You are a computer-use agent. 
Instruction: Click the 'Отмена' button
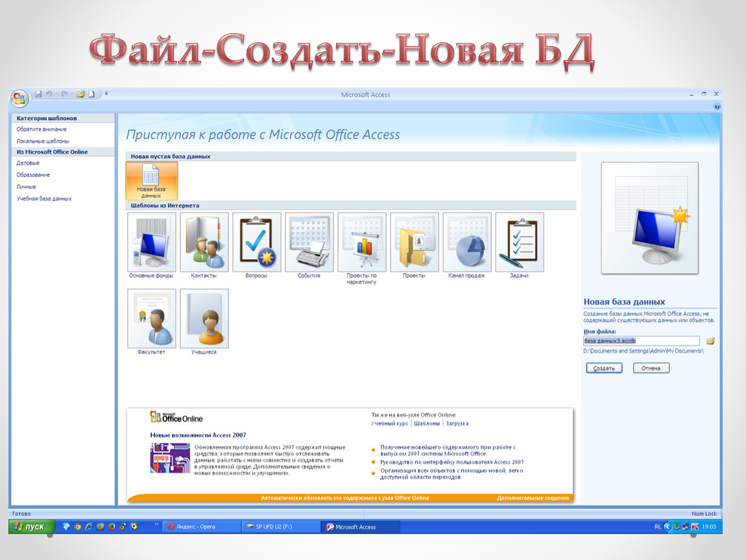click(x=651, y=368)
